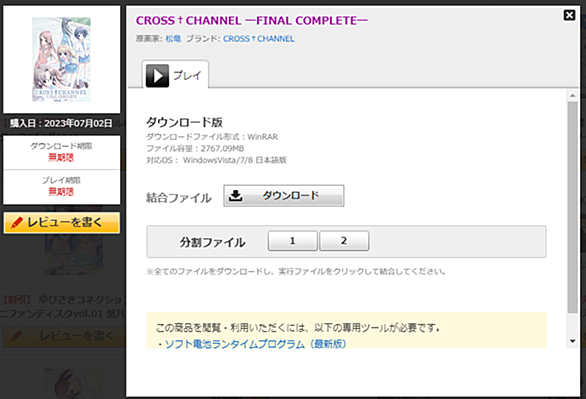
Task: Click the ダウンロード版 heading
Action: [184, 122]
